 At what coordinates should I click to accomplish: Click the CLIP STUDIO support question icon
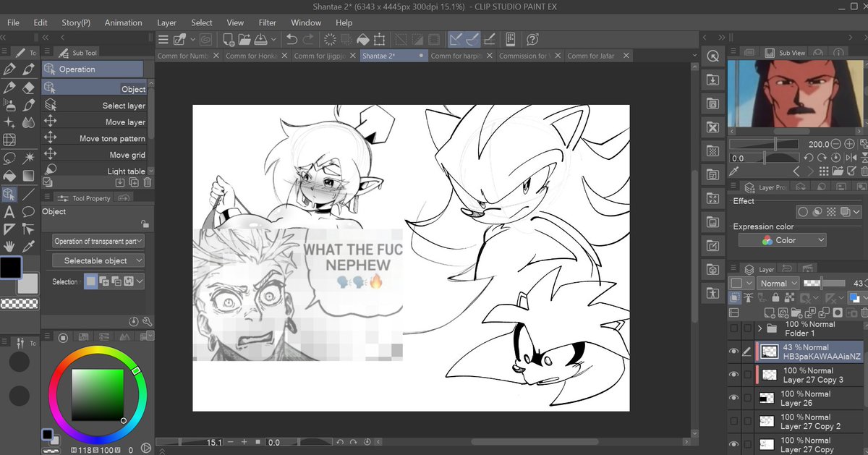coord(532,39)
